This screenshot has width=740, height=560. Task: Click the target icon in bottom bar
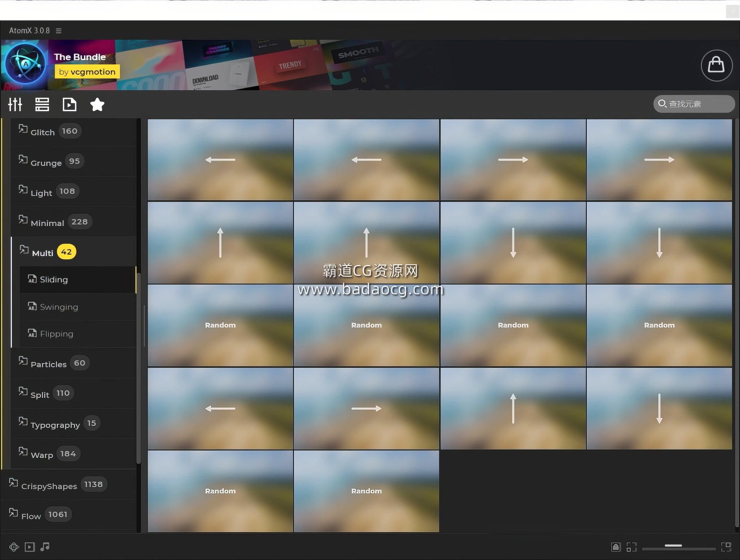point(14,547)
